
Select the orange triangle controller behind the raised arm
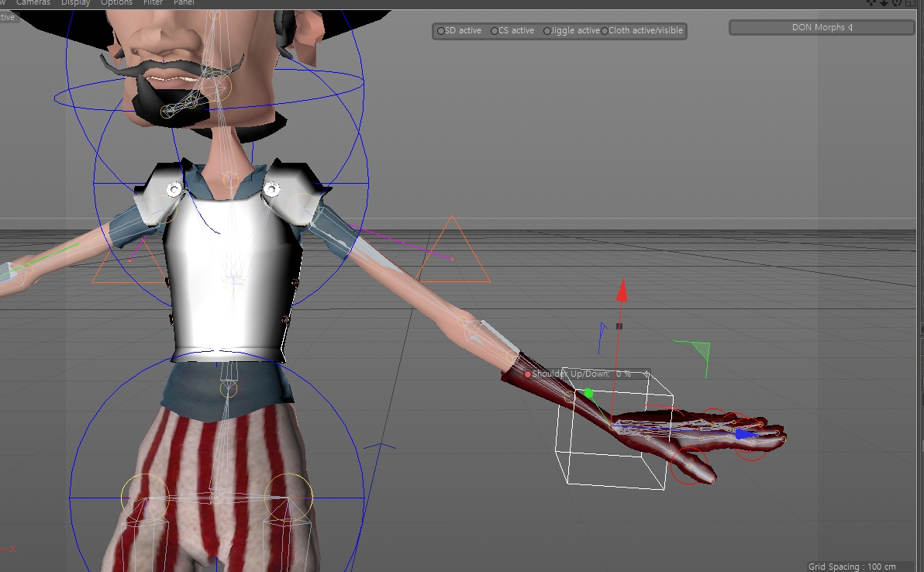(453, 249)
